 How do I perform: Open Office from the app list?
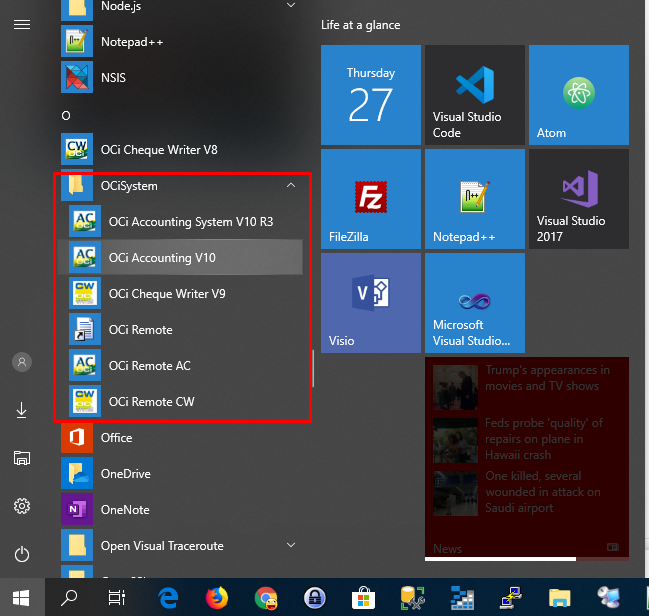[x=181, y=438]
